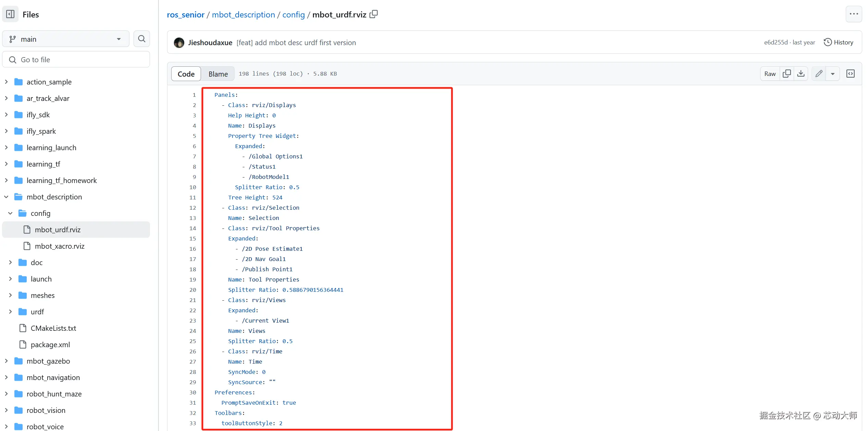Collapse the config folder chevron

coord(11,213)
